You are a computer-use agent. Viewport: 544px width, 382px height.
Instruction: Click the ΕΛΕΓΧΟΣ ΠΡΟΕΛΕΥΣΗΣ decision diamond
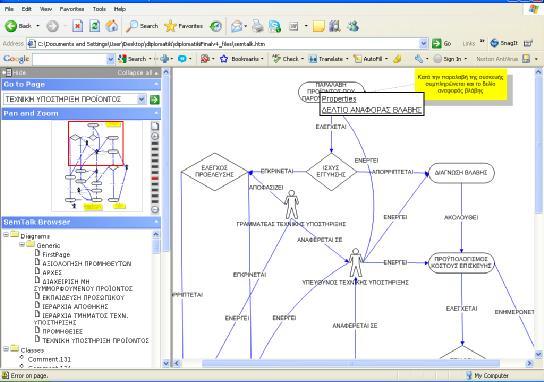[x=214, y=171]
